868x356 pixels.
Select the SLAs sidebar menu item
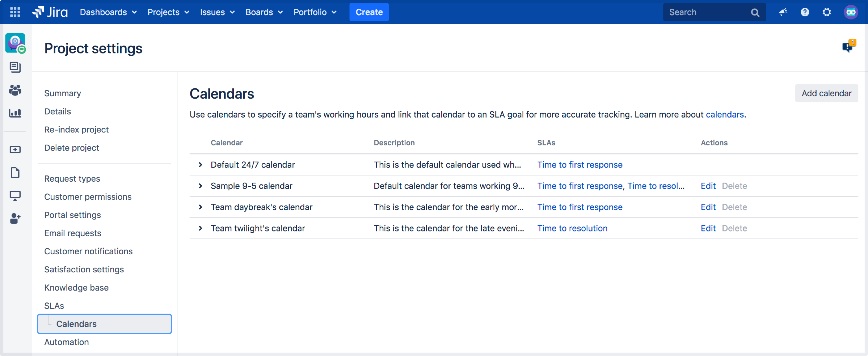click(54, 306)
